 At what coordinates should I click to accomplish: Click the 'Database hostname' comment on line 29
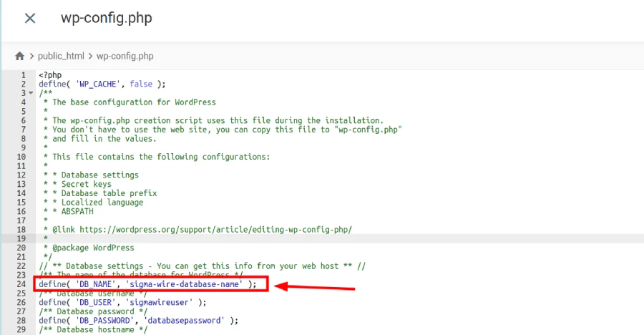click(93, 329)
